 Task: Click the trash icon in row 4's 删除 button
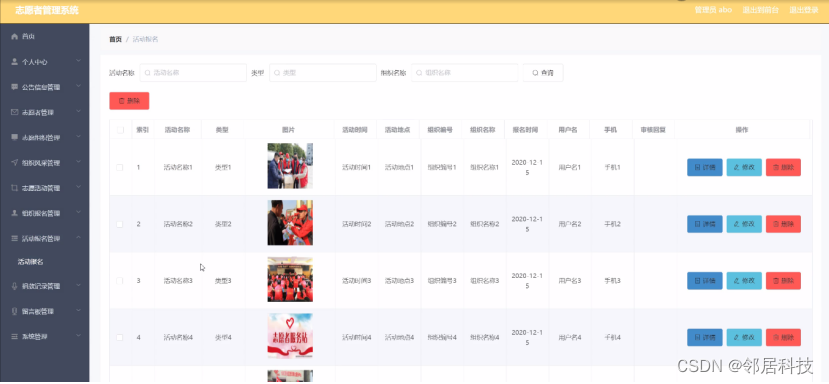tap(776, 337)
